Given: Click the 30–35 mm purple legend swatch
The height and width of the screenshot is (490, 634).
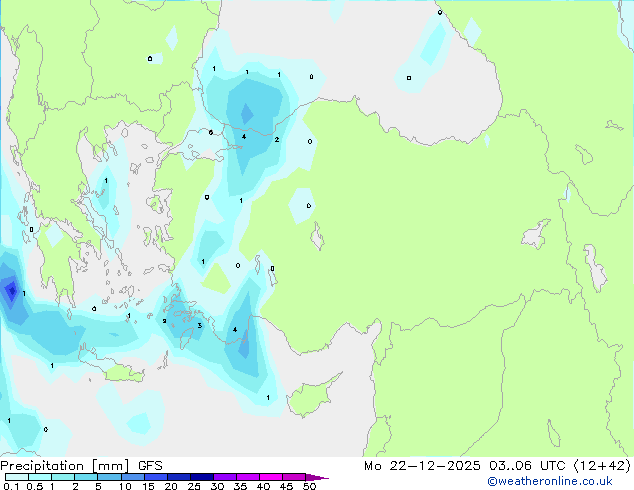Looking at the screenshot, I should pyautogui.click(x=224, y=477).
